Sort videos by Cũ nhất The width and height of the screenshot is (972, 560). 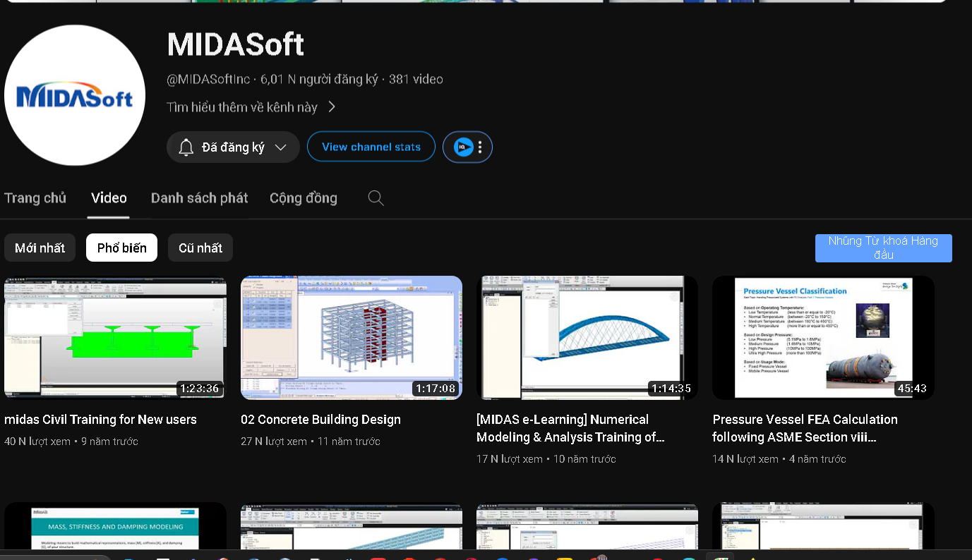pos(200,248)
